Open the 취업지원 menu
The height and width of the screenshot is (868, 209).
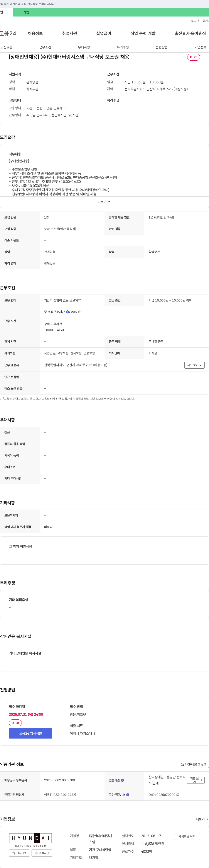point(69,33)
